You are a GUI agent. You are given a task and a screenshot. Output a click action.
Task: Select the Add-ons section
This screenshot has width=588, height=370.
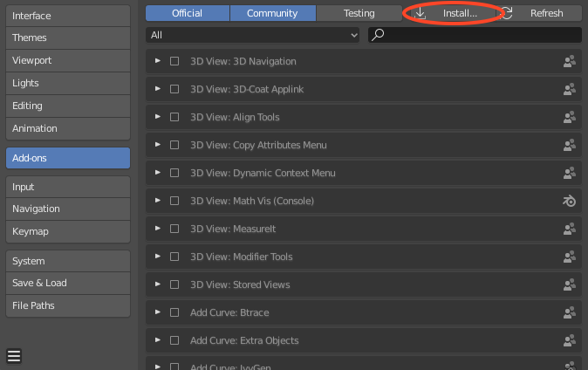tap(68, 158)
